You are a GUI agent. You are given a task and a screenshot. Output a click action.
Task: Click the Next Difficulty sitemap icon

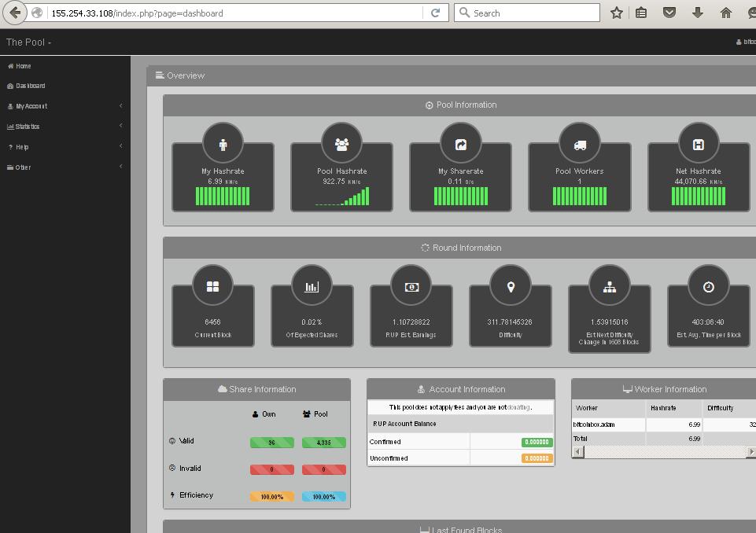point(610,287)
